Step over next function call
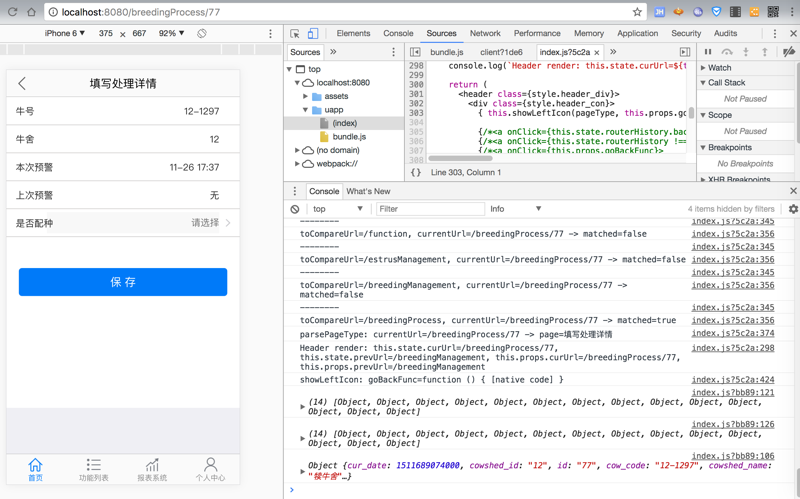This screenshot has height=499, width=800. [727, 52]
